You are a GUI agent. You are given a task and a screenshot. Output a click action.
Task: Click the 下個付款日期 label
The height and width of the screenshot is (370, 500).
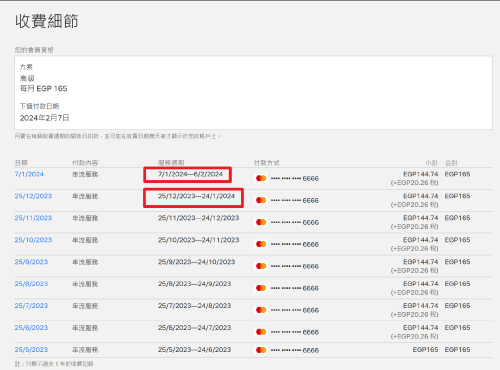click(39, 106)
